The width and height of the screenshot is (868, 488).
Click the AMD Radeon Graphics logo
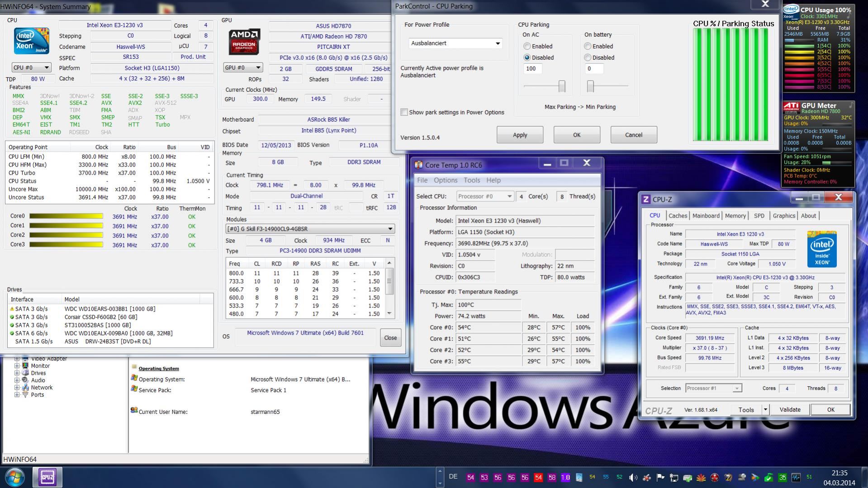coord(244,42)
